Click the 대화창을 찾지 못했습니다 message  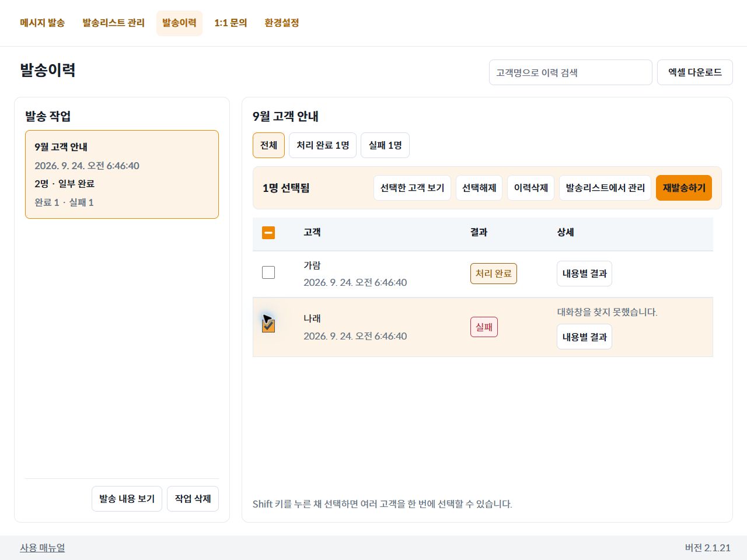(607, 312)
